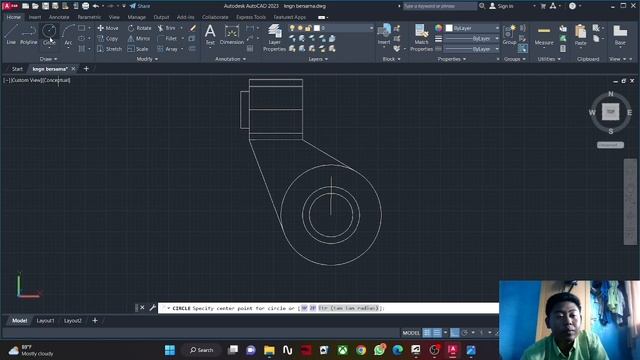Click the Copy tool
640x360 pixels.
click(108, 38)
